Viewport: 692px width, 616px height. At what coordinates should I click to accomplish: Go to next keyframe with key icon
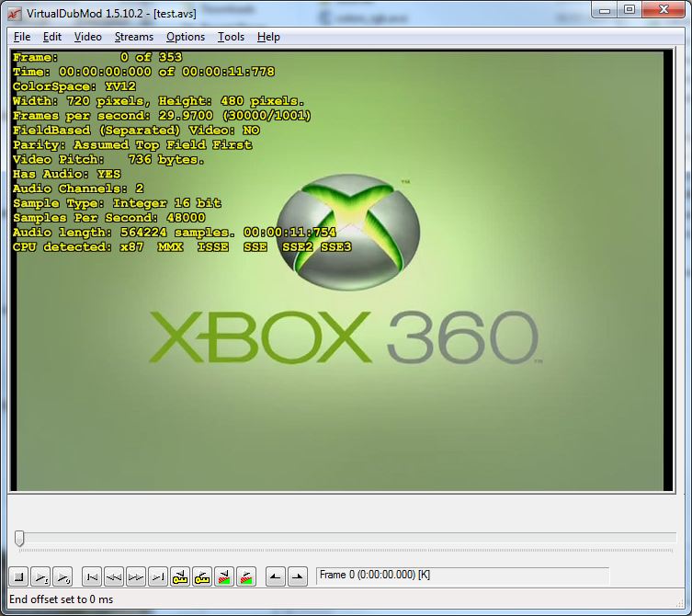(x=202, y=576)
